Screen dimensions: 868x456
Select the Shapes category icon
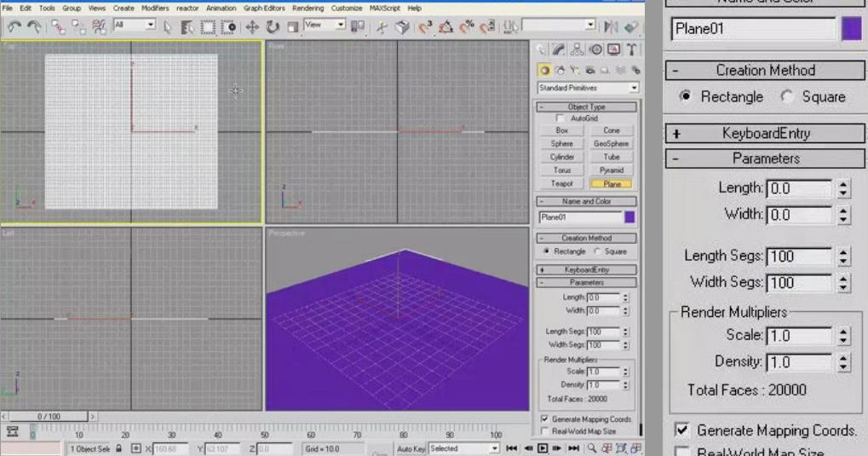pyautogui.click(x=560, y=71)
